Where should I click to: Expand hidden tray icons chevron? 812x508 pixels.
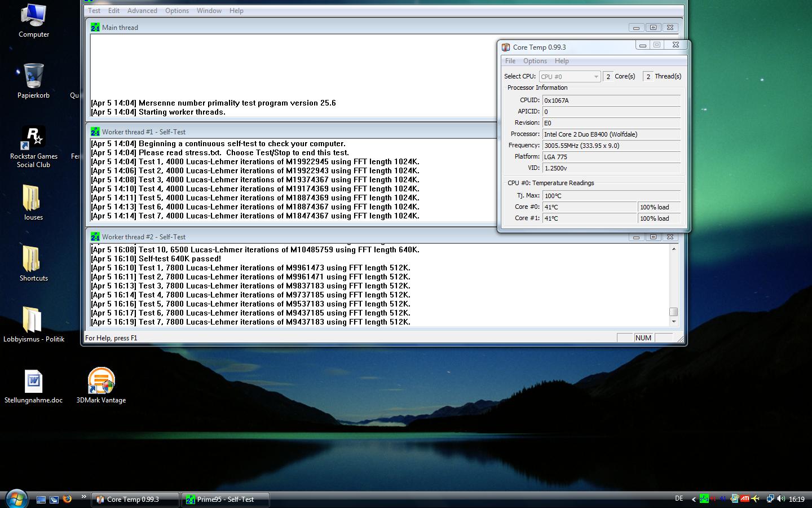[694, 499]
